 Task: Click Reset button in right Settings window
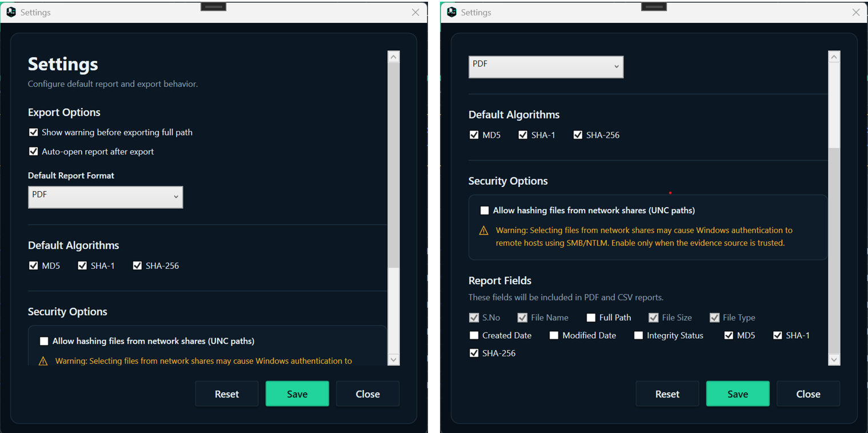667,394
